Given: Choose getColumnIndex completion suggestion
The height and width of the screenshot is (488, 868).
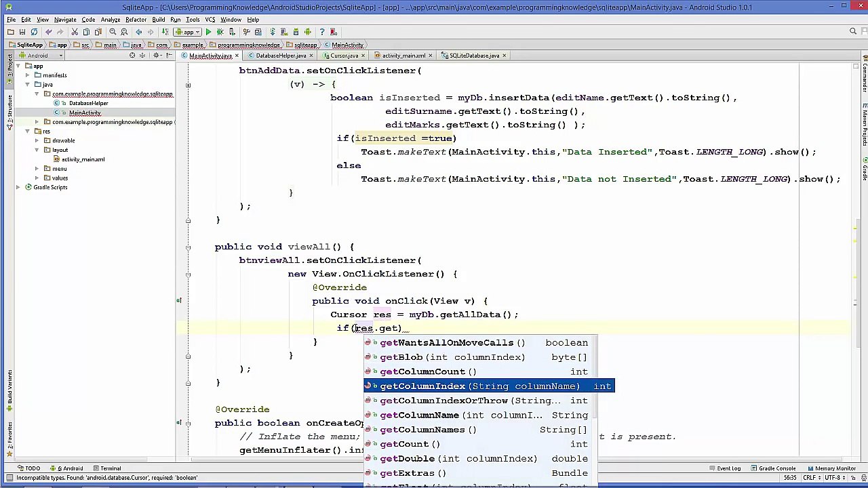Looking at the screenshot, I should [489, 386].
